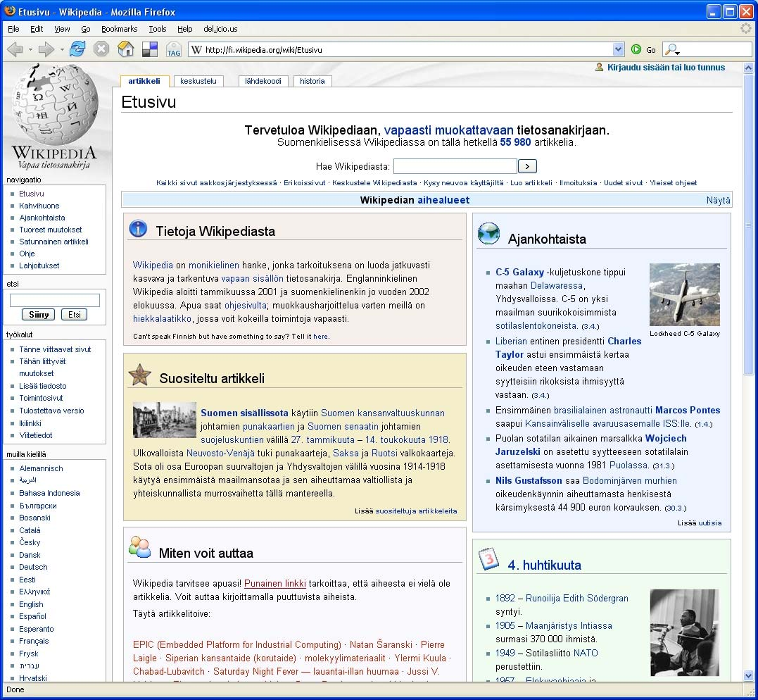Open the Tulostettava versio link
Screen dimensions: 758x700
coord(51,411)
